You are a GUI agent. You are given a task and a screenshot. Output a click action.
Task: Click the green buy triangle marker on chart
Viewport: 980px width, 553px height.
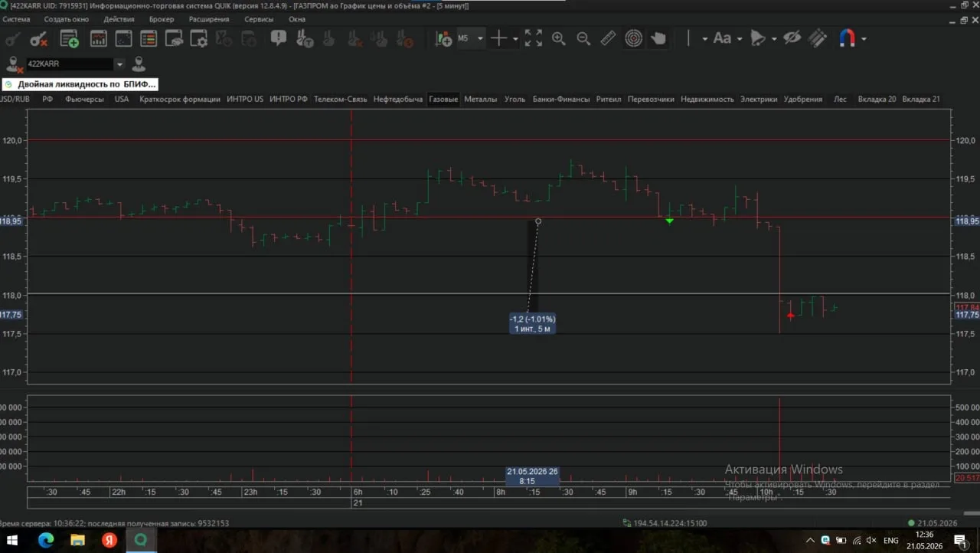670,221
